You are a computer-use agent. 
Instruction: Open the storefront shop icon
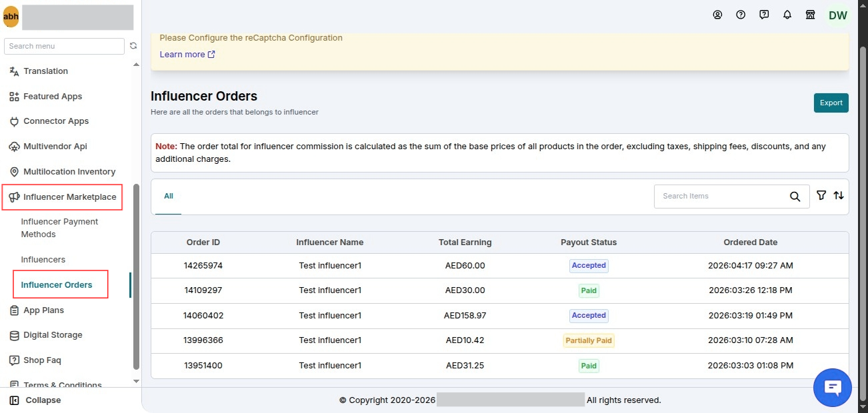(x=811, y=15)
